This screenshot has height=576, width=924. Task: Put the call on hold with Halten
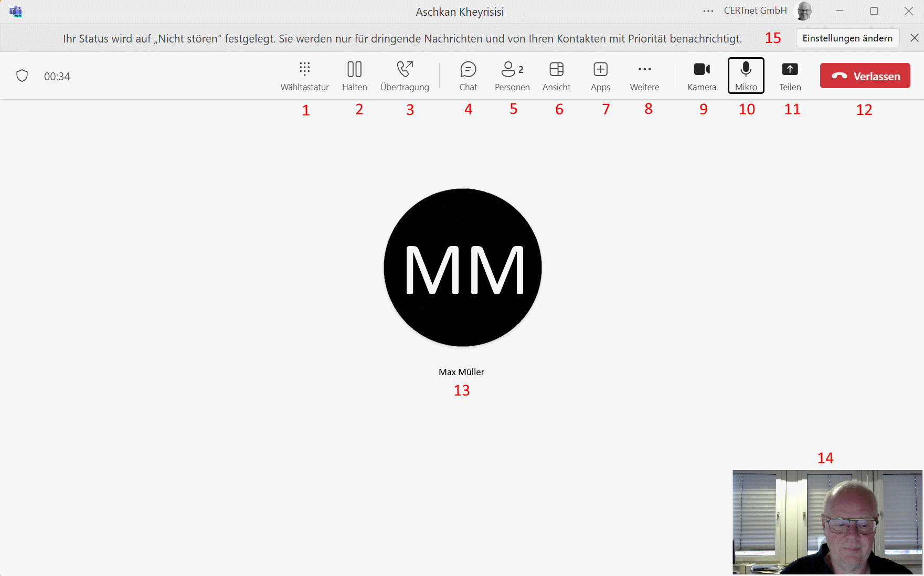click(x=354, y=76)
